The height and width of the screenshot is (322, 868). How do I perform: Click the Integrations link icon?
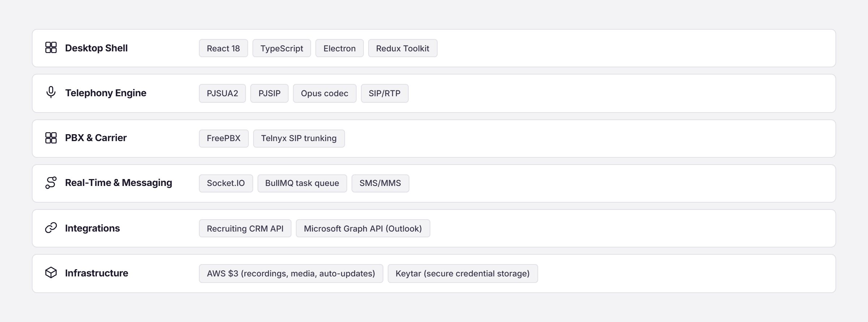point(51,228)
